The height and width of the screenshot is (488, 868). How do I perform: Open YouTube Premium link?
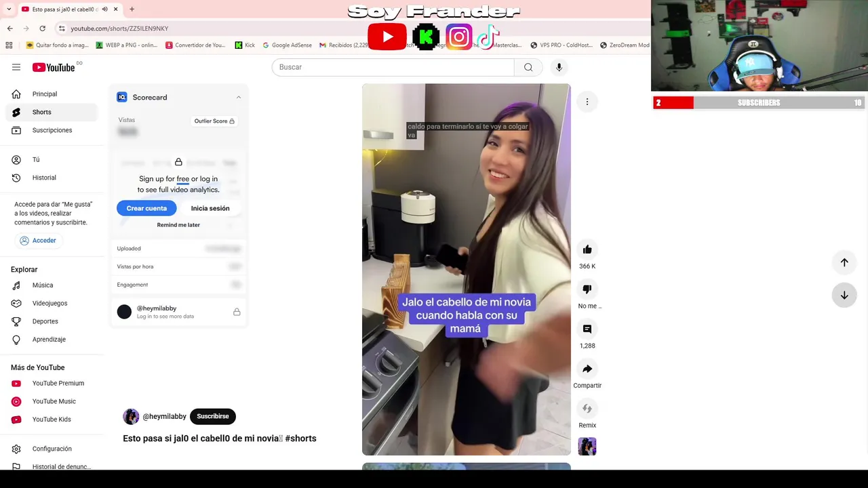pyautogui.click(x=53, y=384)
